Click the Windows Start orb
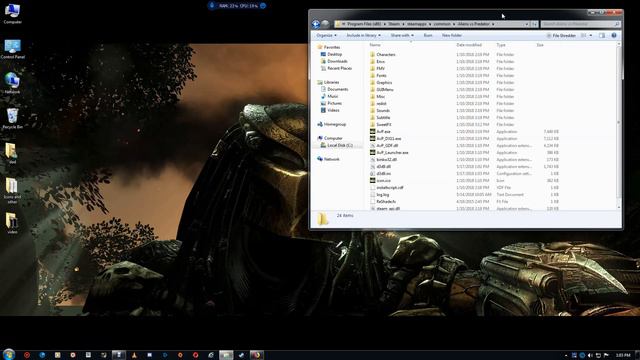 tap(9, 354)
